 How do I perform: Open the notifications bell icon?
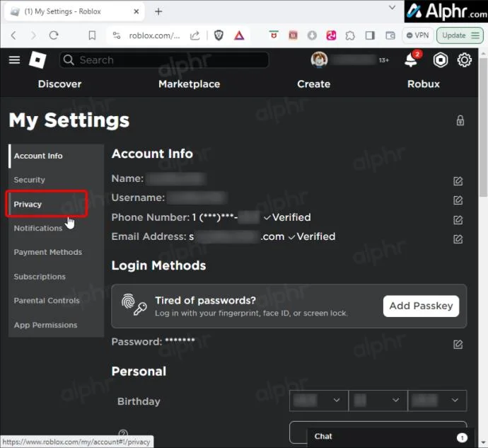(x=411, y=60)
